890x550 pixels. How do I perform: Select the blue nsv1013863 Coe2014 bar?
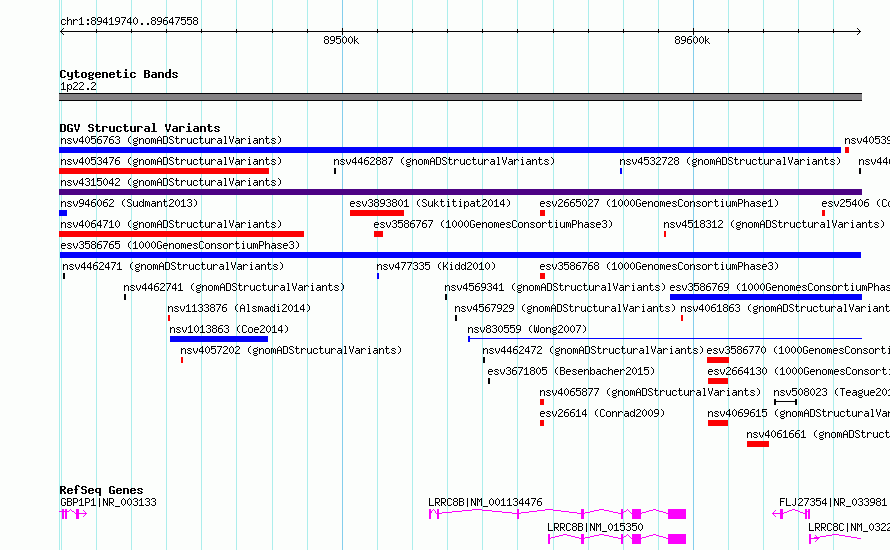(x=219, y=339)
